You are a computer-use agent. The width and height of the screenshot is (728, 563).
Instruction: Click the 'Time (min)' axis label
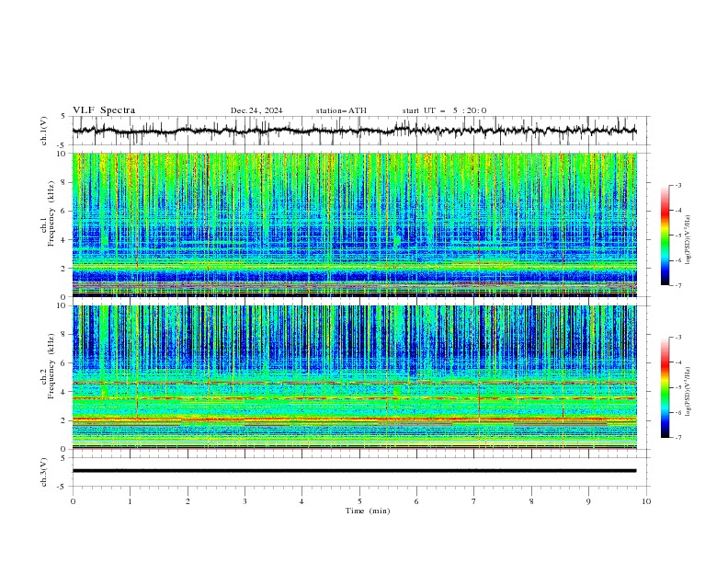click(x=368, y=511)
